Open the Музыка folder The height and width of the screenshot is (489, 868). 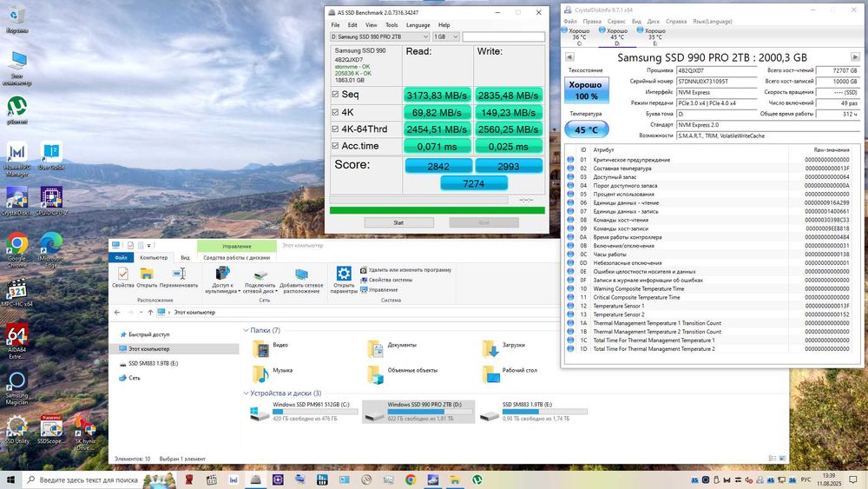(273, 373)
